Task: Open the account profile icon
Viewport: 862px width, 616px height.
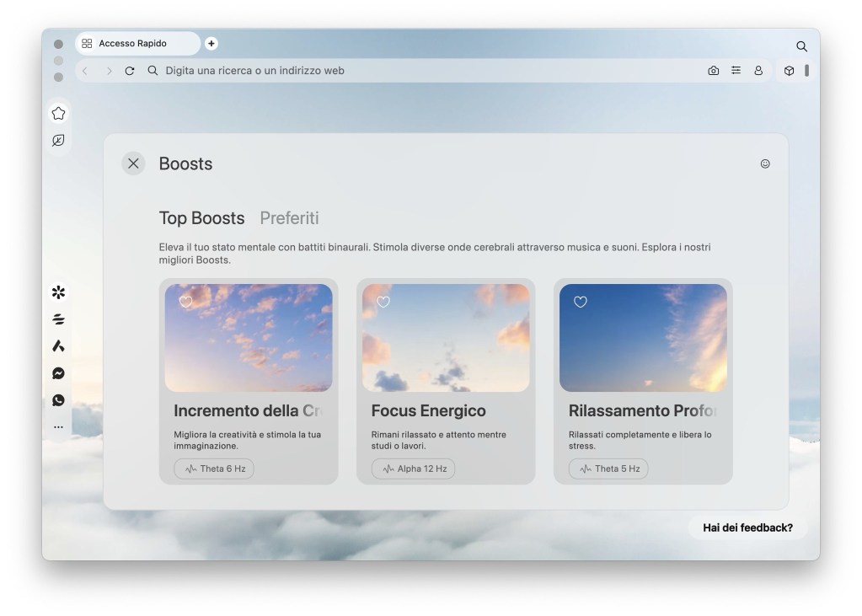Action: pos(758,71)
